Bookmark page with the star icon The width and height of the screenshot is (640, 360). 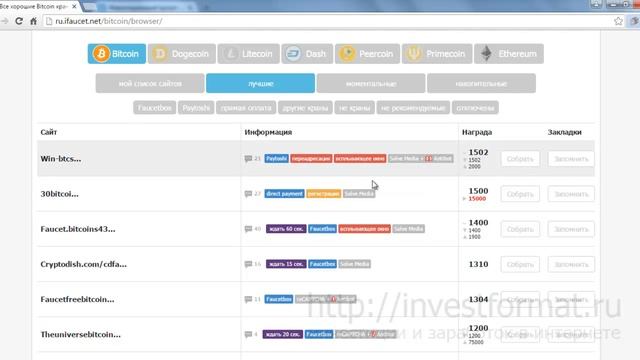coord(618,21)
